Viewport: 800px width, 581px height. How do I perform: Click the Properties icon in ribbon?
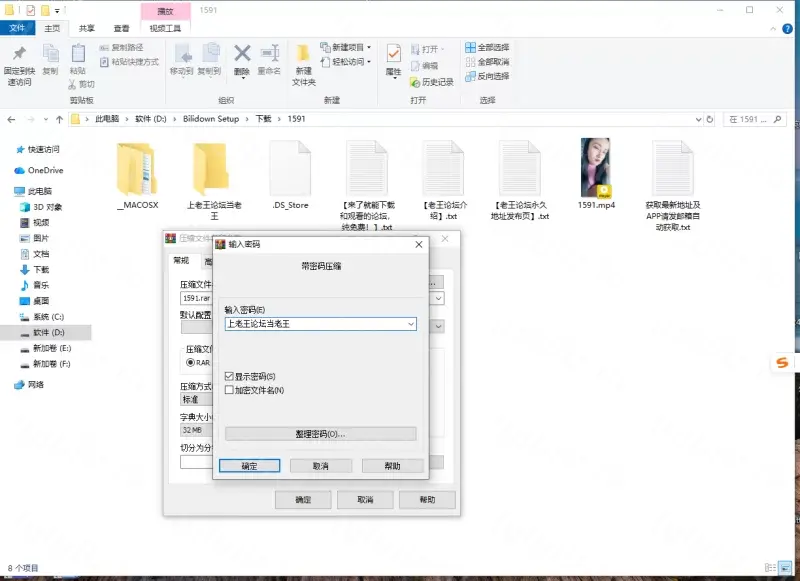coord(393,55)
